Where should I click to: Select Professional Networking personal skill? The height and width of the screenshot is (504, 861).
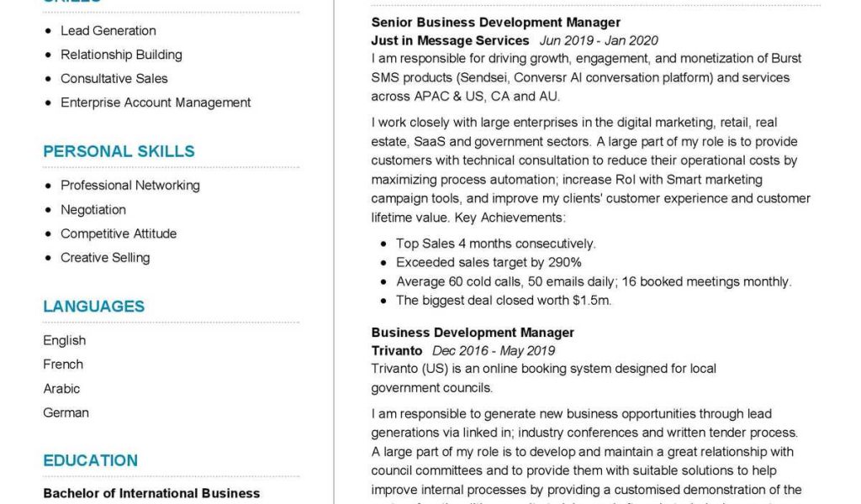(129, 186)
